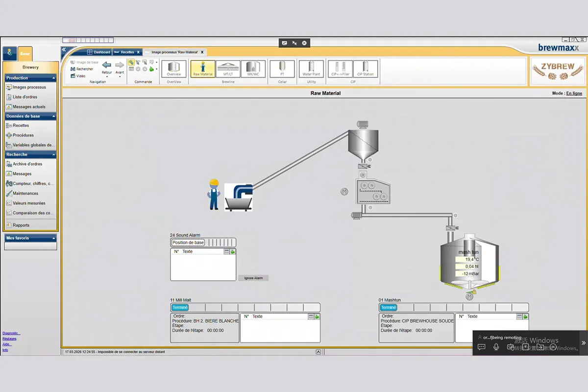This screenshot has height=392, width=588.
Task: Select the hand pointer Commande mode
Action: tap(131, 62)
